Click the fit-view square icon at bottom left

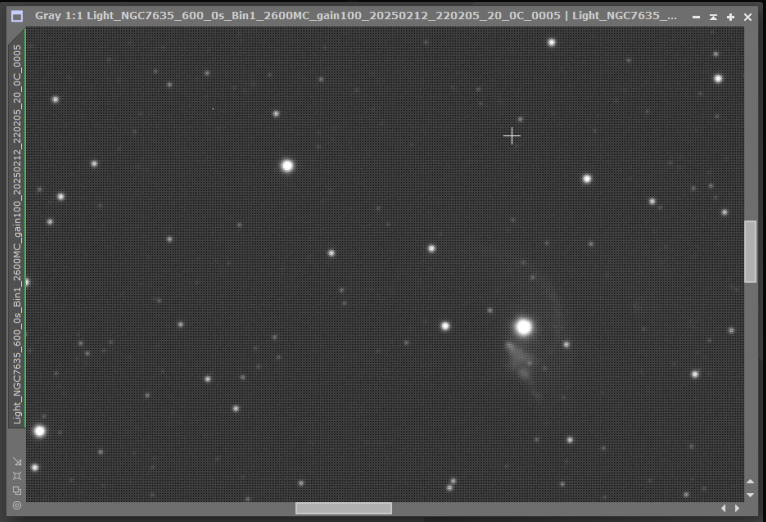17,476
